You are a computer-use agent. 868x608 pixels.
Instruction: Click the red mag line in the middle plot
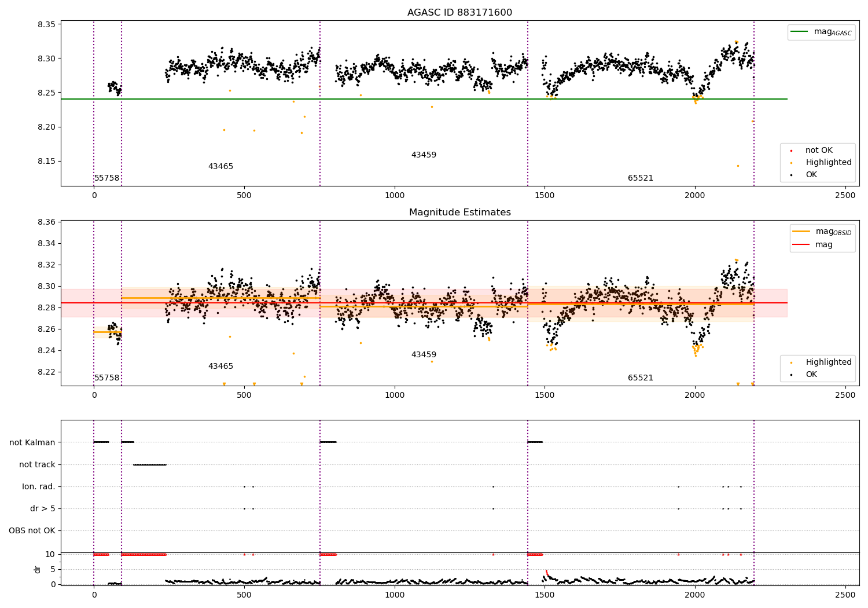(424, 303)
